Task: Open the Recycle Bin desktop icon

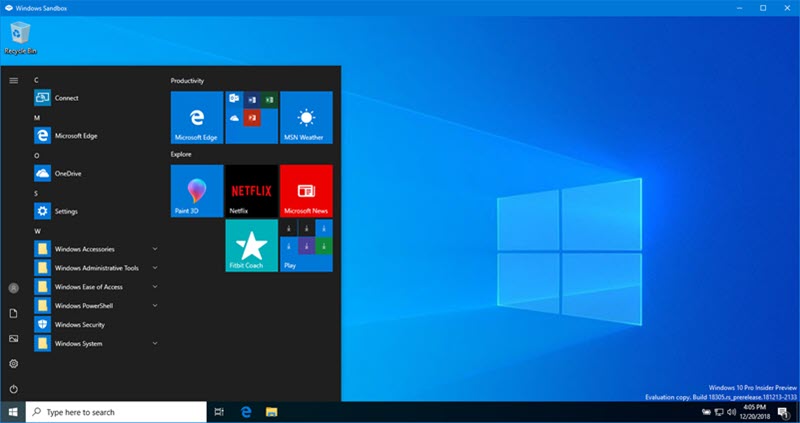Action: 20,38
